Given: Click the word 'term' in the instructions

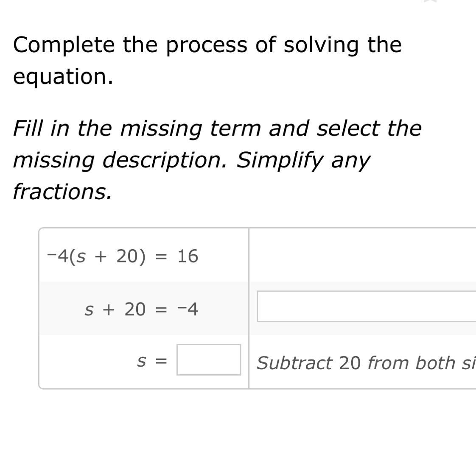Looking at the screenshot, I should pos(235,128).
